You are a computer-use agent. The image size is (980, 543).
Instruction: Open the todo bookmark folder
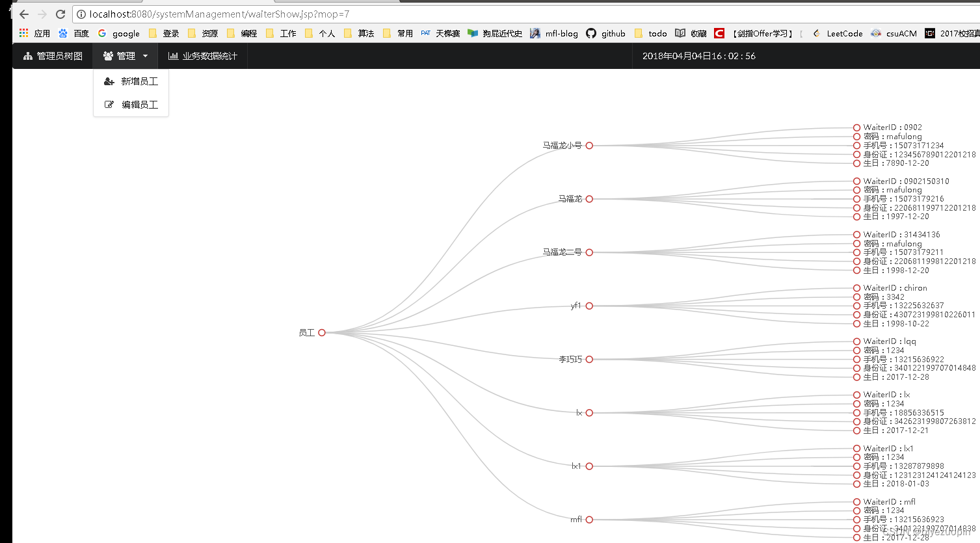(650, 33)
